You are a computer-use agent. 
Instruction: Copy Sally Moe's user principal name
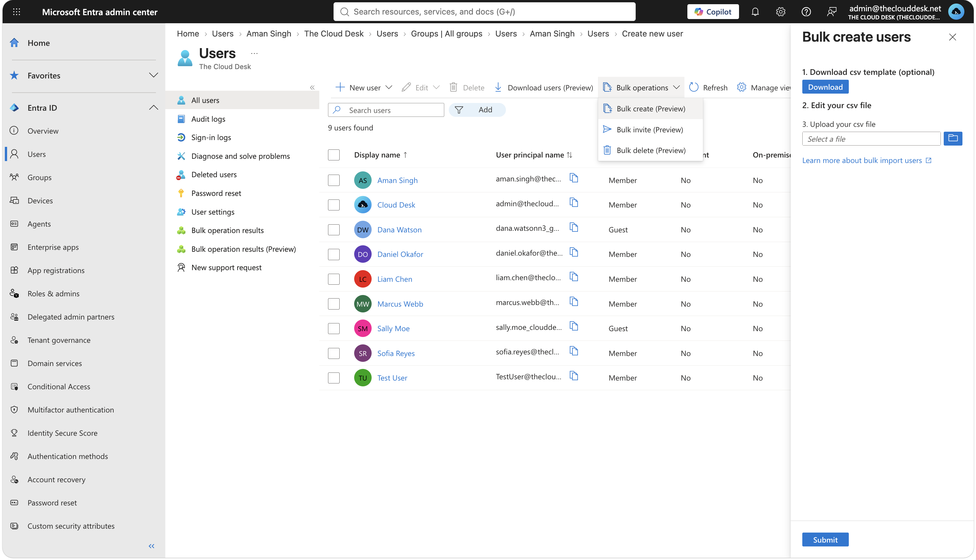[x=574, y=326]
